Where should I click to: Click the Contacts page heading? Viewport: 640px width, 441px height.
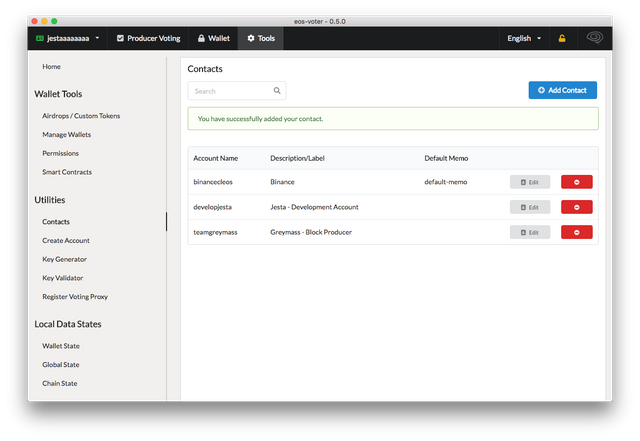(205, 69)
